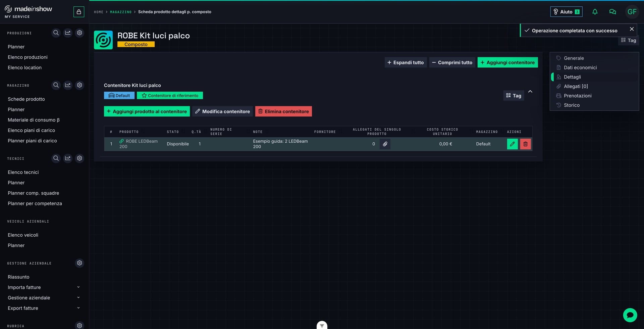
Task: Expand the Importa fatture submenu
Action: [x=78, y=287]
